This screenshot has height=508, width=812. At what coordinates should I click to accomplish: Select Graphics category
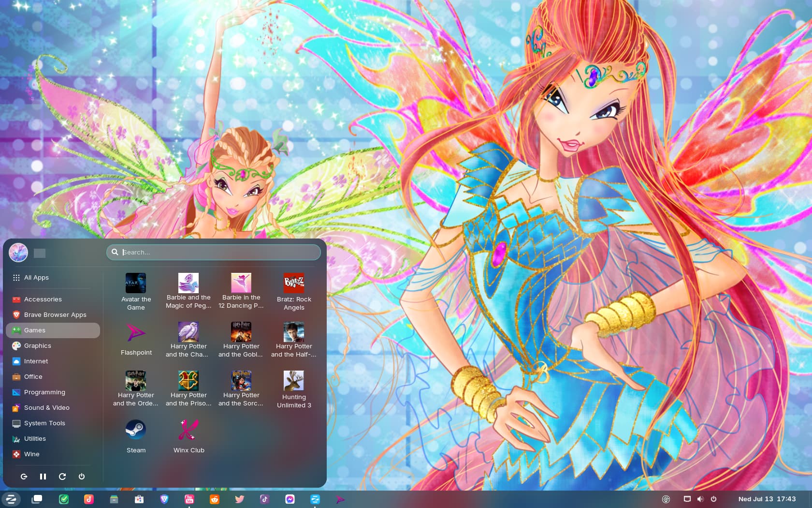(x=53, y=346)
